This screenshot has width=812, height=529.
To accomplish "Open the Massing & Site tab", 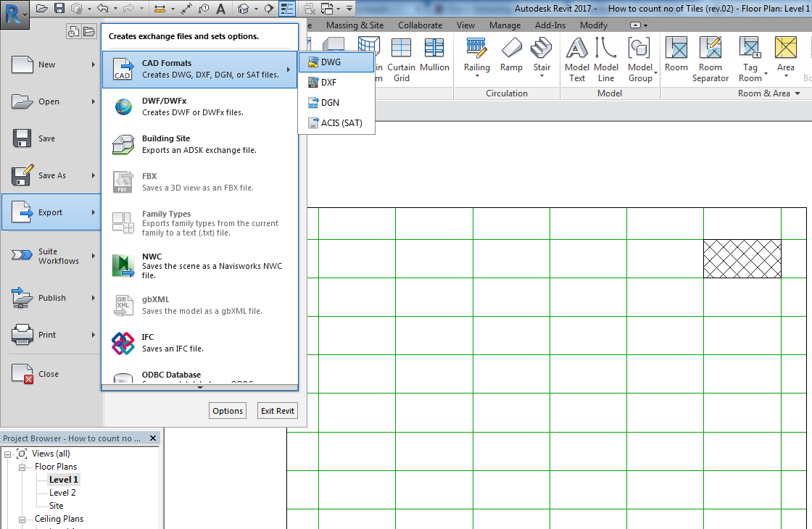I will click(x=355, y=24).
